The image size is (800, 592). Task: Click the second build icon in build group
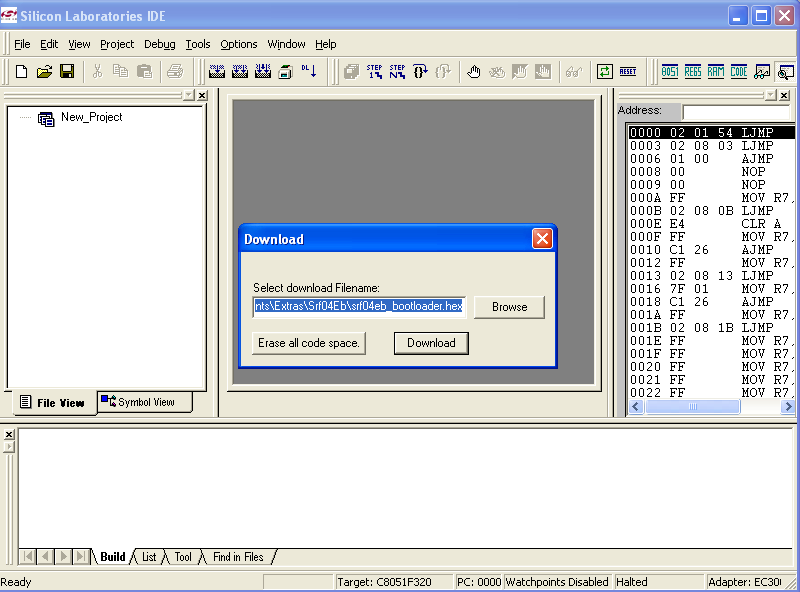240,71
